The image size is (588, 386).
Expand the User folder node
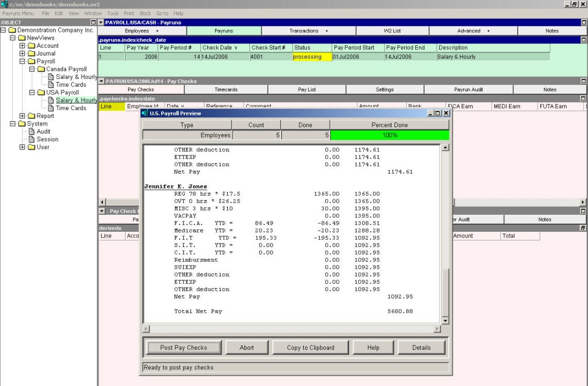pyautogui.click(x=22, y=147)
